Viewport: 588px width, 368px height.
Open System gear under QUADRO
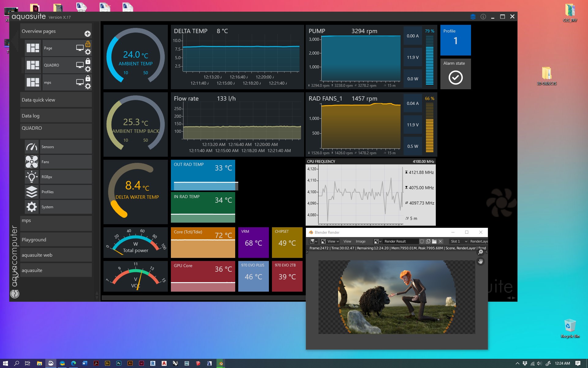click(32, 207)
